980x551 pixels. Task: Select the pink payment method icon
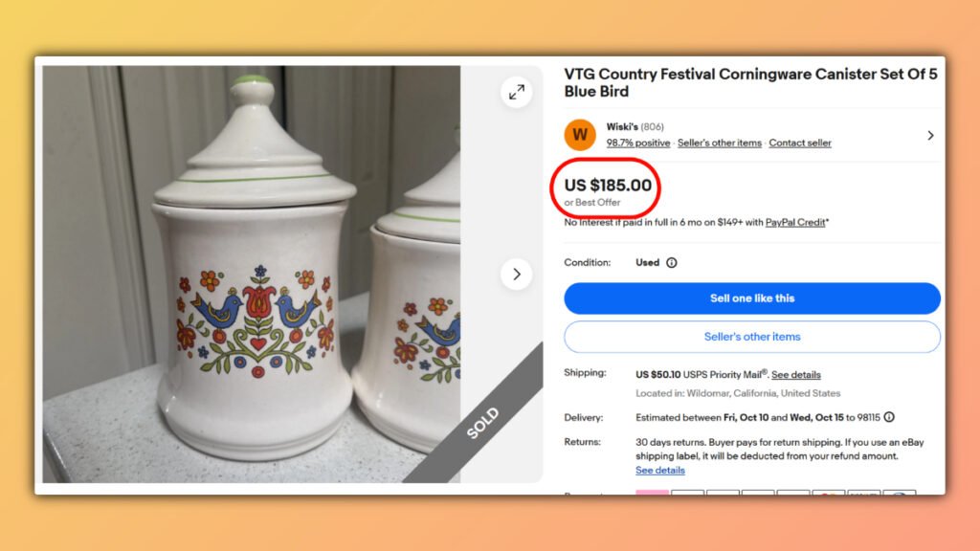point(652,496)
